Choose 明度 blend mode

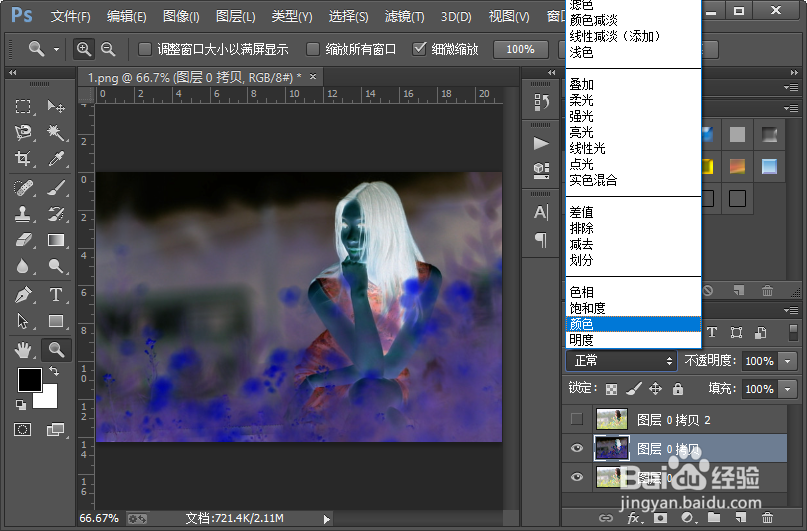coord(634,340)
